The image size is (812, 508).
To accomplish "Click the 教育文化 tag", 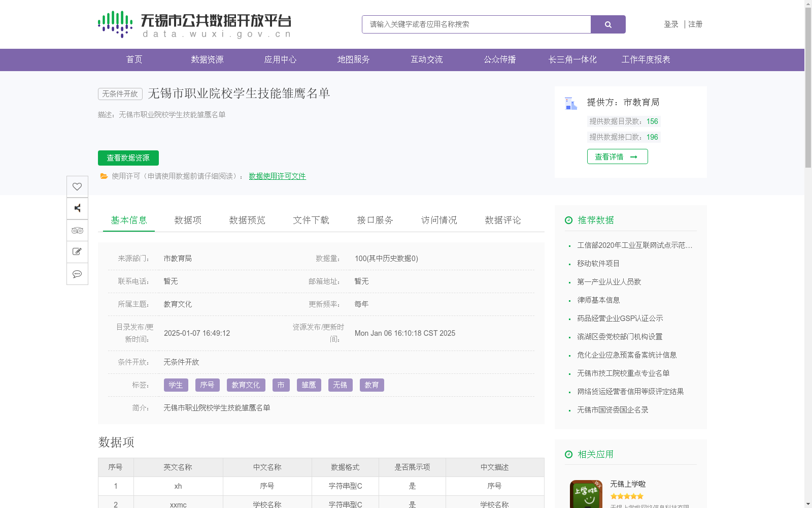I will click(246, 385).
